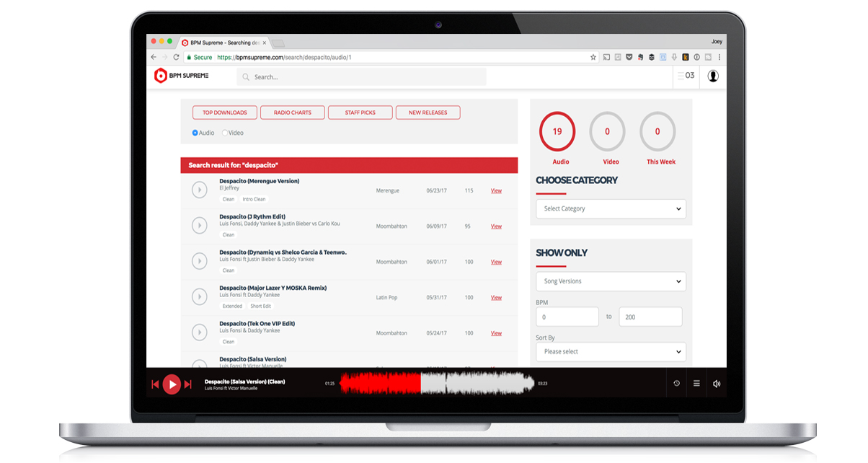This screenshot has width=868, height=463.
Task: Click the Pocket extension icon
Action: tap(629, 57)
